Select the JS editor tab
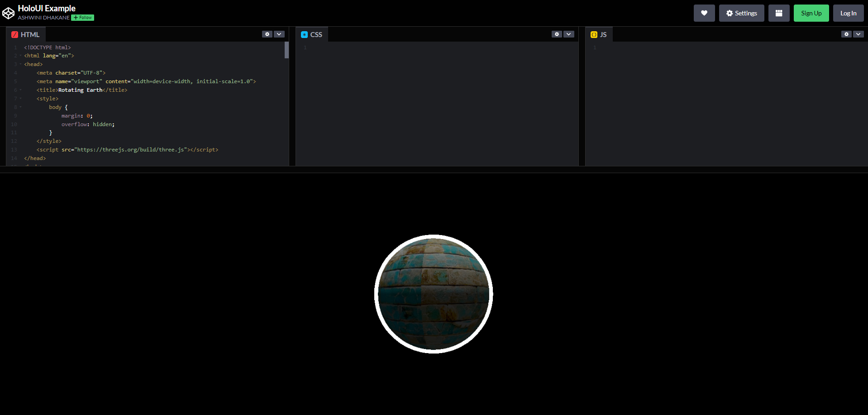 coord(599,35)
